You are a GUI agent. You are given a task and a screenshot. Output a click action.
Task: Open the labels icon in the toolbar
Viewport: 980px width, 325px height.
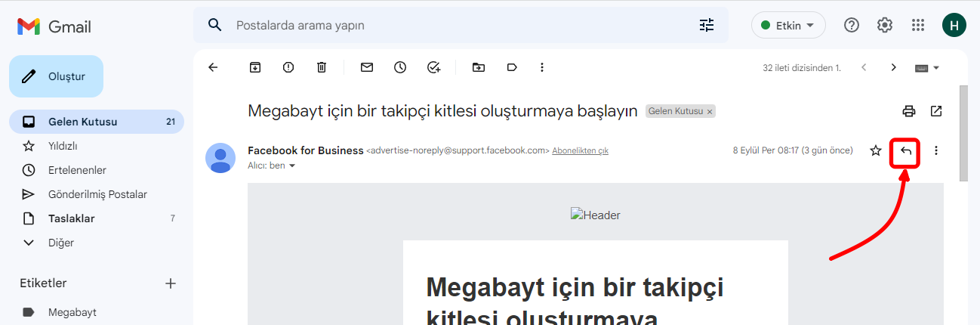coord(512,67)
